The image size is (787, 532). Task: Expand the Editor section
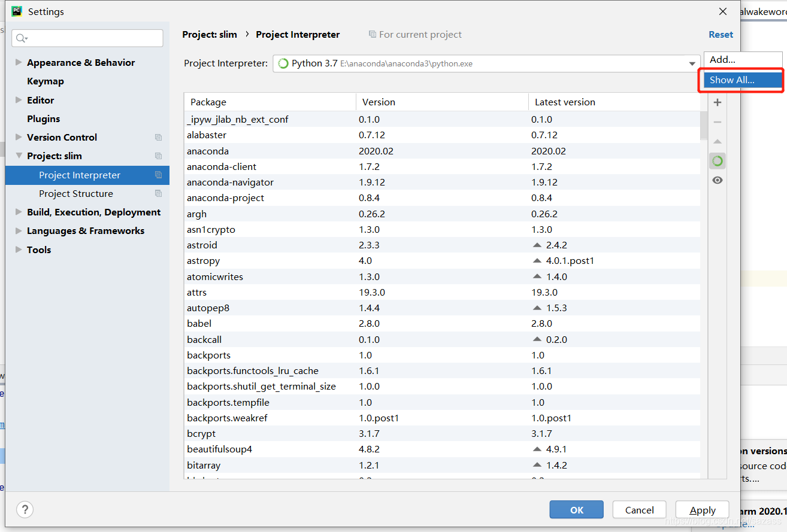[x=19, y=100]
